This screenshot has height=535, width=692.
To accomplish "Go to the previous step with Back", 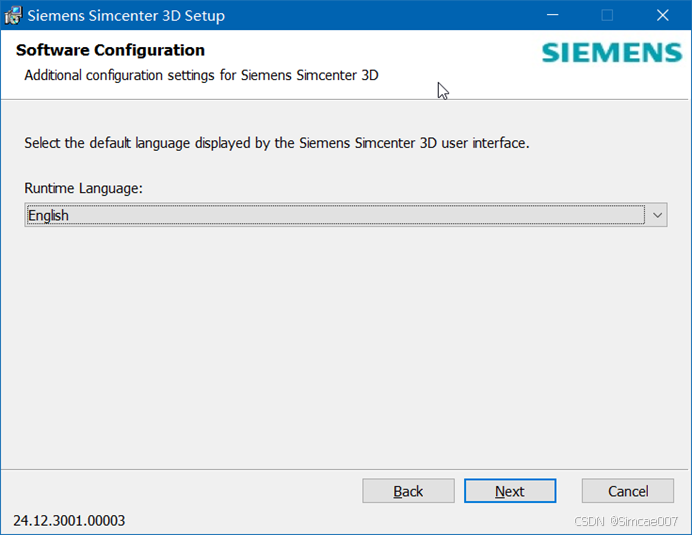I will (x=408, y=491).
